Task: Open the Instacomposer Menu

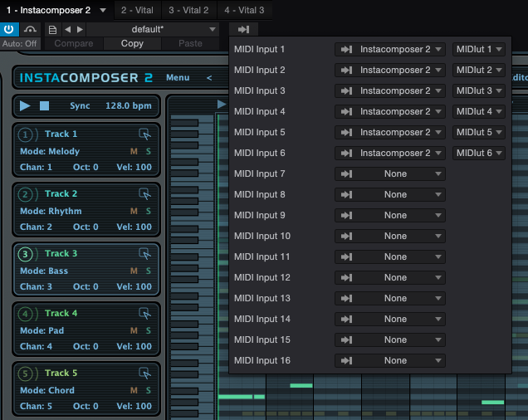Action: (x=178, y=78)
